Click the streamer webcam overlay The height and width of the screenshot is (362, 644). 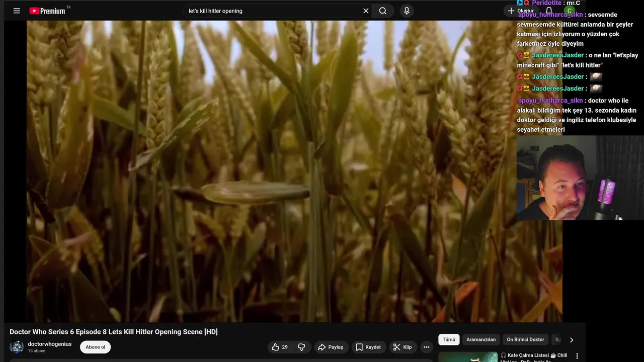pyautogui.click(x=580, y=178)
